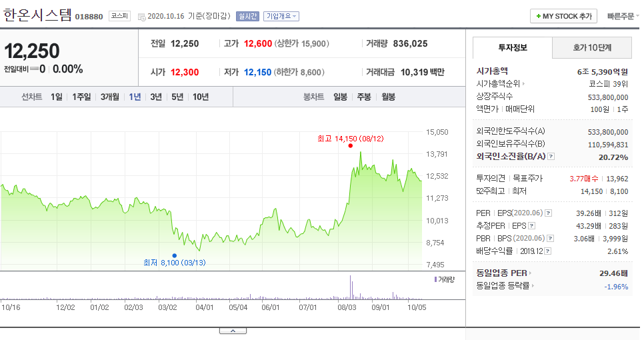Click the 코스피 market badge
This screenshot has height=340, width=644.
pyautogui.click(x=119, y=16)
